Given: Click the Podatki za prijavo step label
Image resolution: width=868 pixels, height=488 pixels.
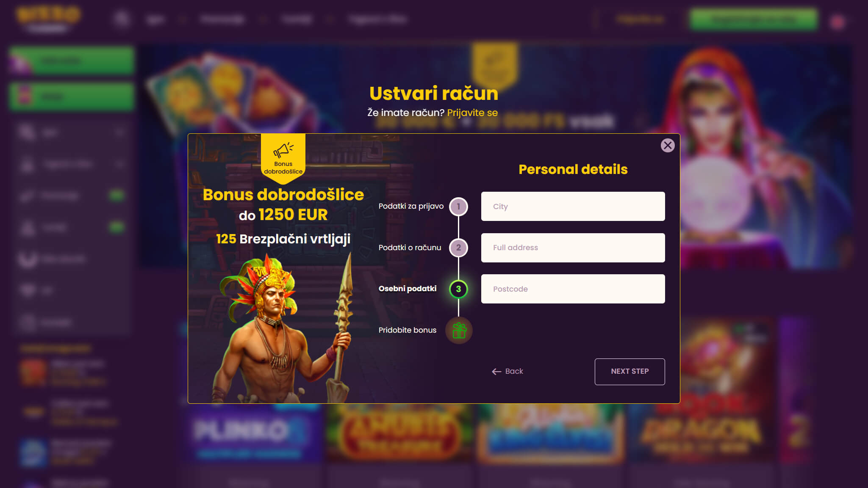Looking at the screenshot, I should tap(411, 206).
